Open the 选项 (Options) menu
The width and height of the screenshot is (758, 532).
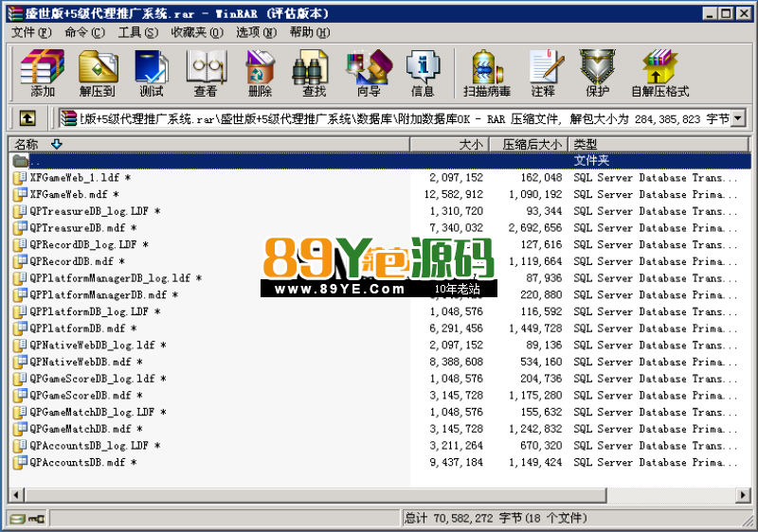pos(256,32)
